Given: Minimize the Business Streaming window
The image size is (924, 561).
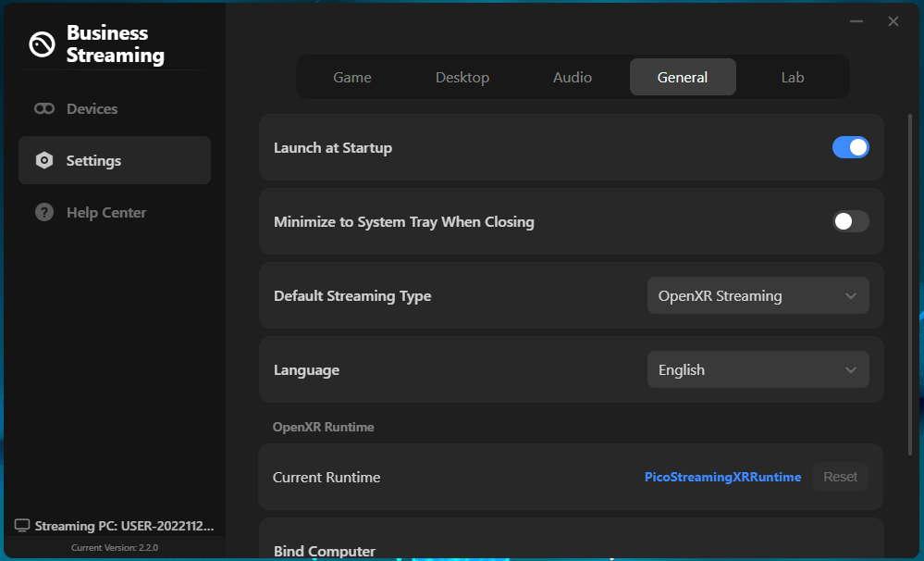Looking at the screenshot, I should 856,21.
